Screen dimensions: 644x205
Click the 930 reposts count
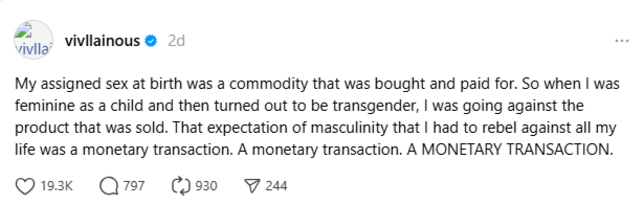(206, 186)
